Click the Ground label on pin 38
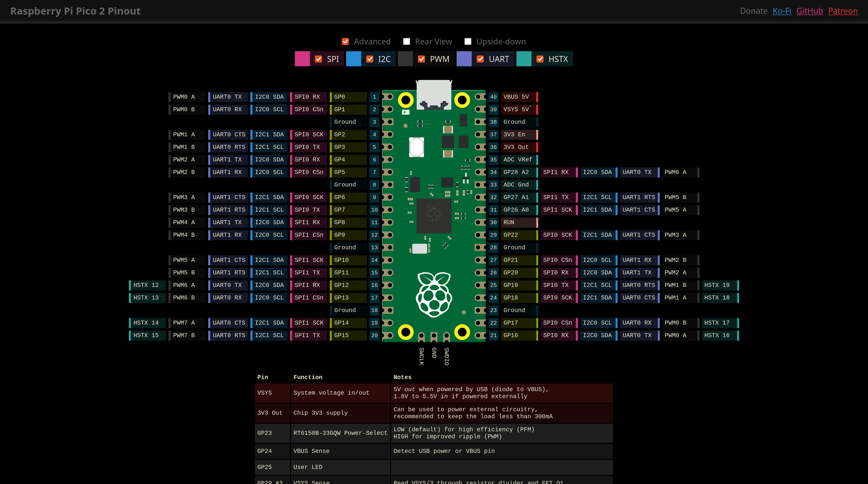 [519, 122]
